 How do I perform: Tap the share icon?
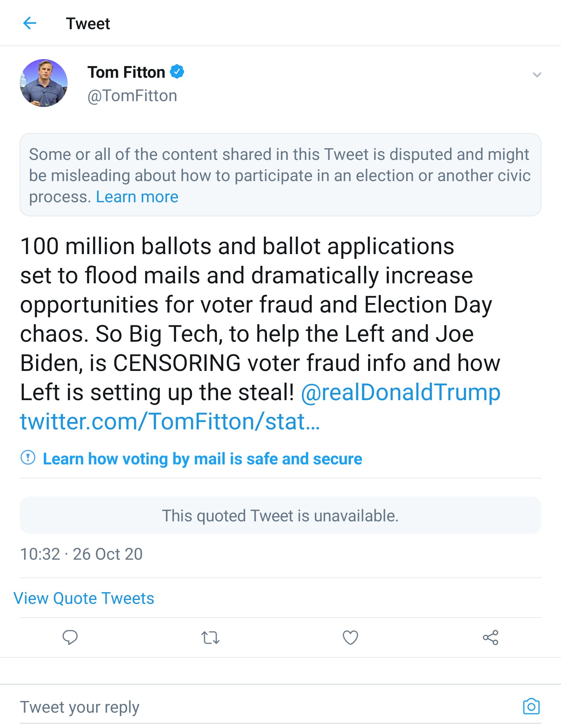coord(491,637)
